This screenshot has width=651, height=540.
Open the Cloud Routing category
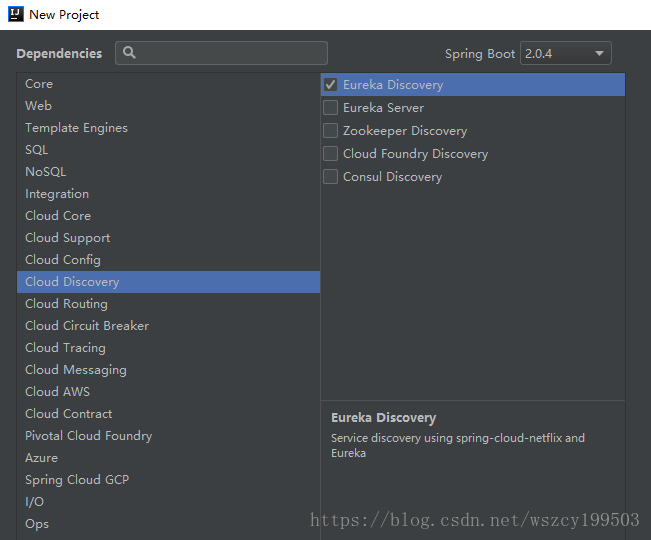click(168, 304)
